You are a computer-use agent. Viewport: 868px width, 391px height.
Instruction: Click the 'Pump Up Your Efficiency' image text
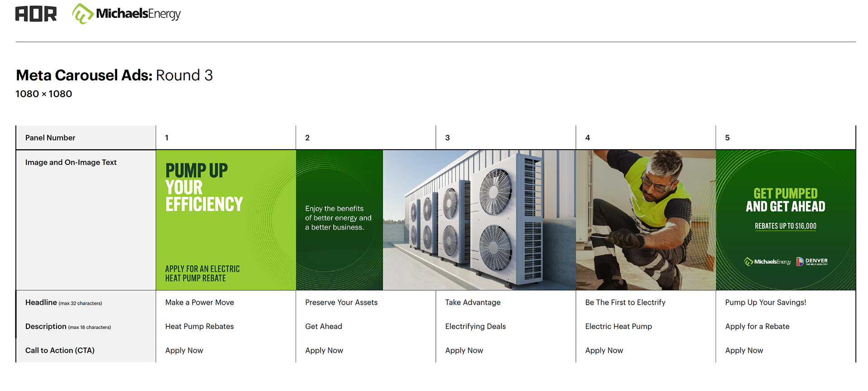(x=204, y=187)
